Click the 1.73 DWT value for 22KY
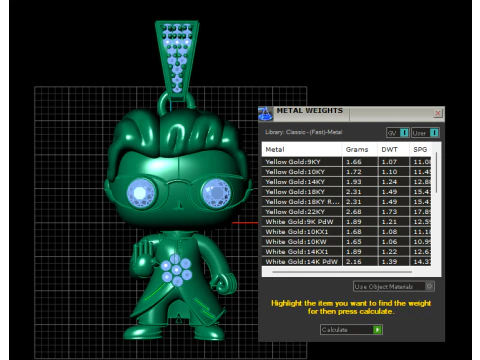 (x=389, y=212)
